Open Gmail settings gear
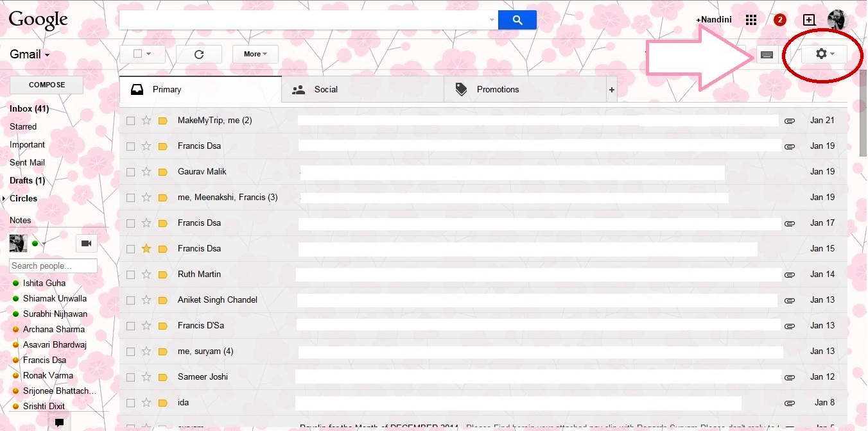Image resolution: width=868 pixels, height=431 pixels. point(821,55)
